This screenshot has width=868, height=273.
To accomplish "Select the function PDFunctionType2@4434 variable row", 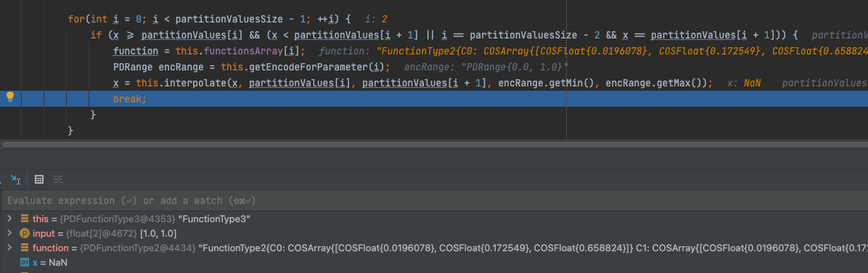I will [x=434, y=248].
